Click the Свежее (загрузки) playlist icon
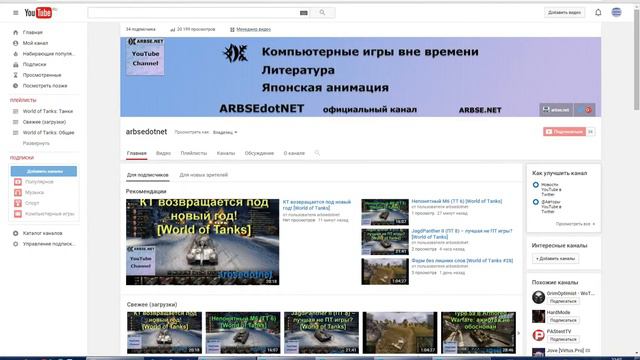Screen dimensions: 640x360 pos(16,122)
